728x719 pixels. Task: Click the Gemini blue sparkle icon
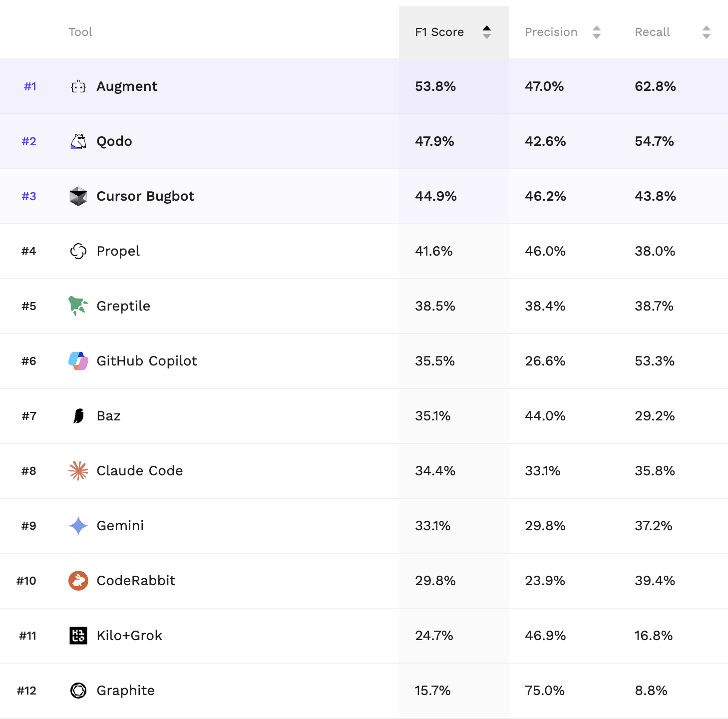(78, 526)
